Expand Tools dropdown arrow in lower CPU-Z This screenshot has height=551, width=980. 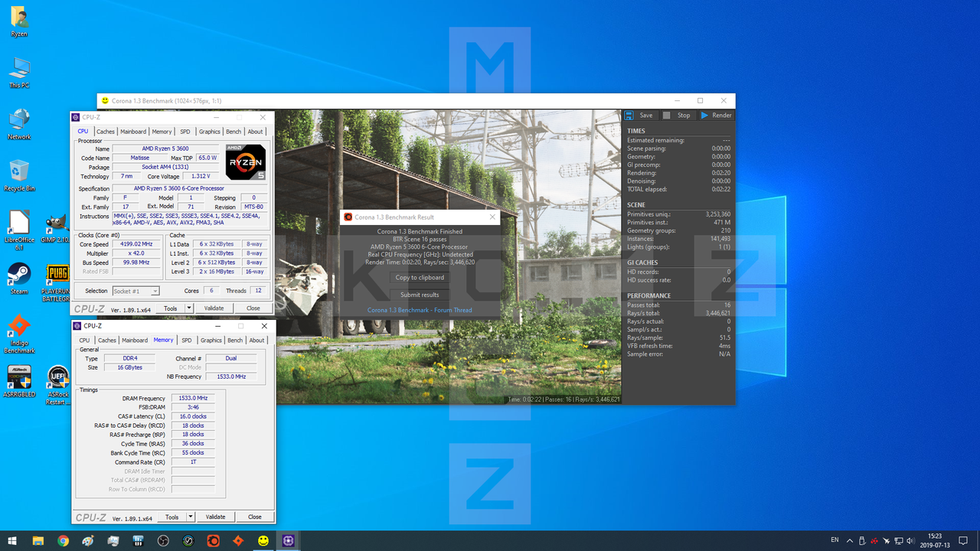[191, 517]
